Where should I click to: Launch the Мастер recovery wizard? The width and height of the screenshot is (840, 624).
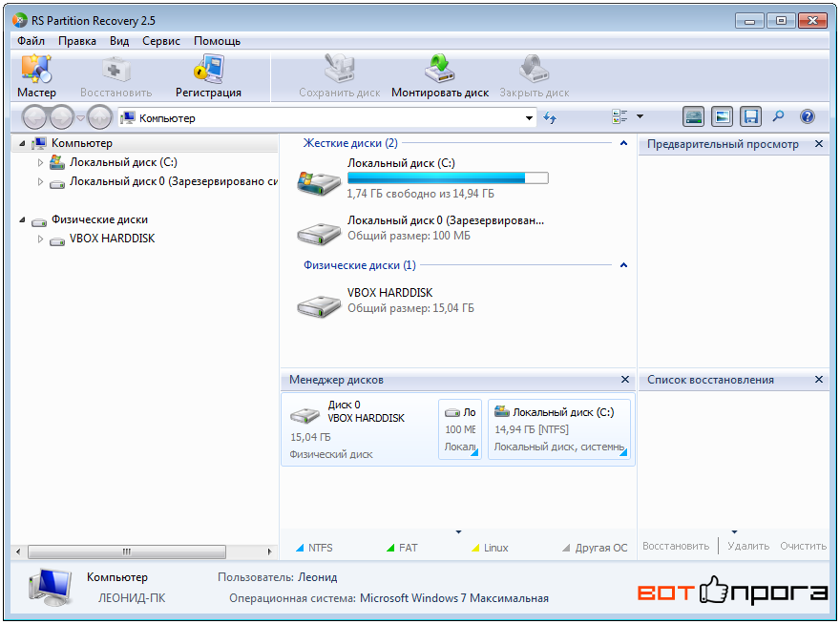[x=36, y=76]
